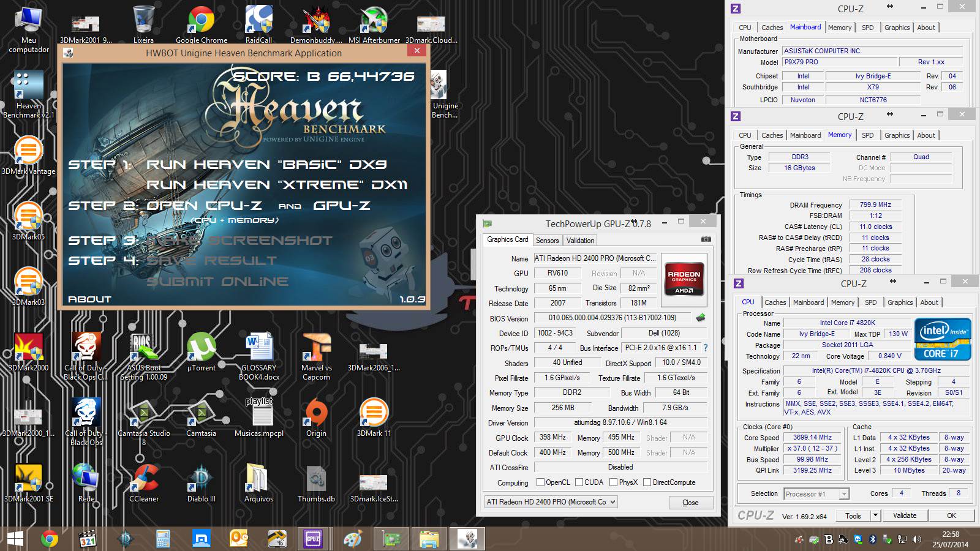The width and height of the screenshot is (980, 551).
Task: Click the TeamViewer tray icon
Action: (x=858, y=539)
